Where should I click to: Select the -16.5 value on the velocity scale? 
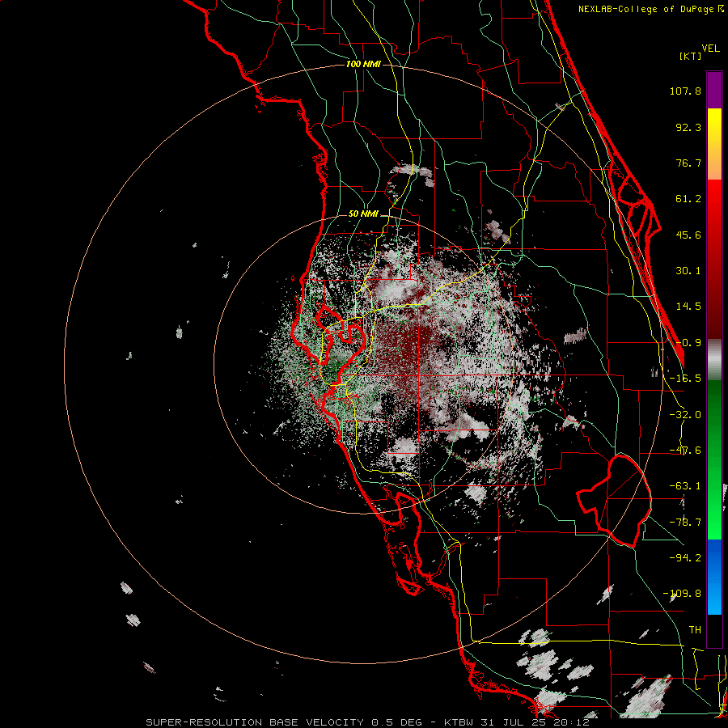685,379
